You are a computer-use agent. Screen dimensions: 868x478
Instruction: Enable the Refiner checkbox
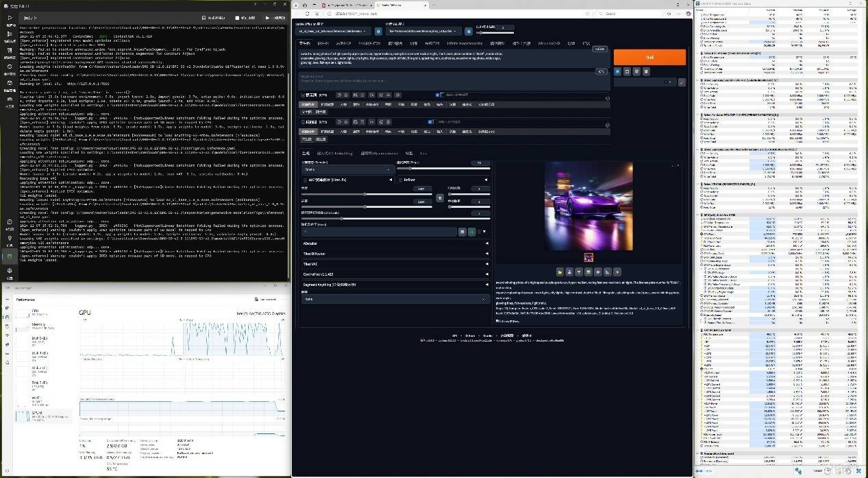[x=401, y=180]
